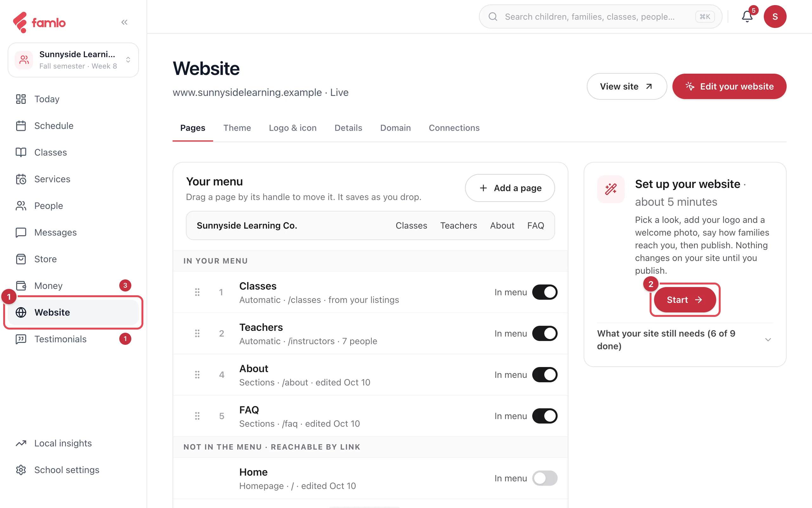The height and width of the screenshot is (508, 812).
Task: Grab the Teachers row drag handle
Action: coord(197,334)
